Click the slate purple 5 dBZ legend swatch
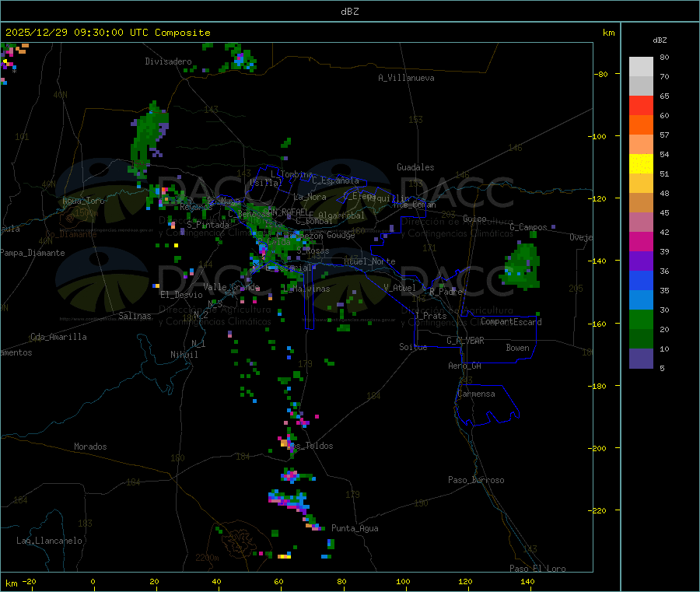The image size is (700, 592). pos(641,359)
